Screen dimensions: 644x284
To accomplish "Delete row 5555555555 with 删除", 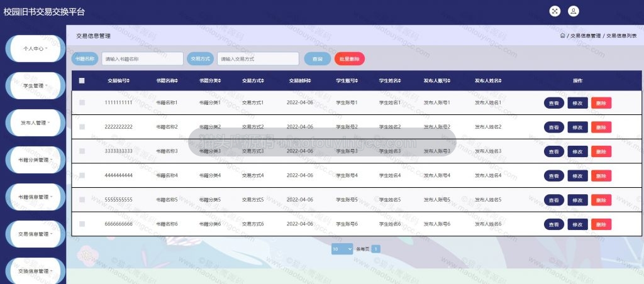I will click(601, 200).
